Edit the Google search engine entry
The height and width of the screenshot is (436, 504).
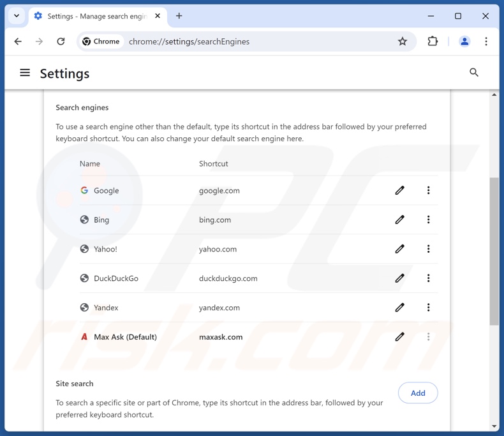click(x=399, y=190)
